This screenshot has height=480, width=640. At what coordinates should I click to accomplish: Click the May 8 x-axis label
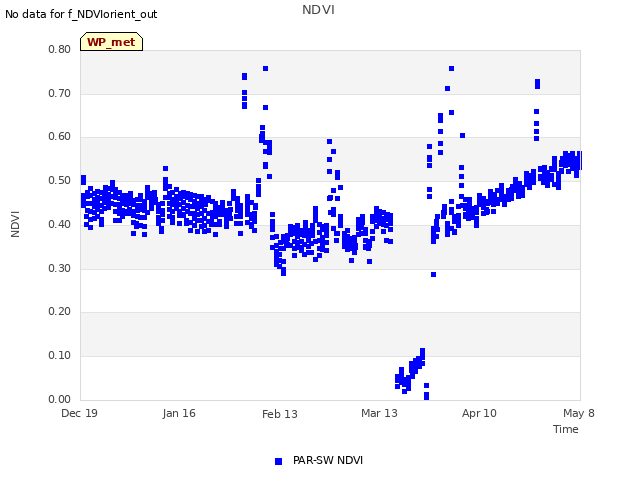pyautogui.click(x=578, y=413)
